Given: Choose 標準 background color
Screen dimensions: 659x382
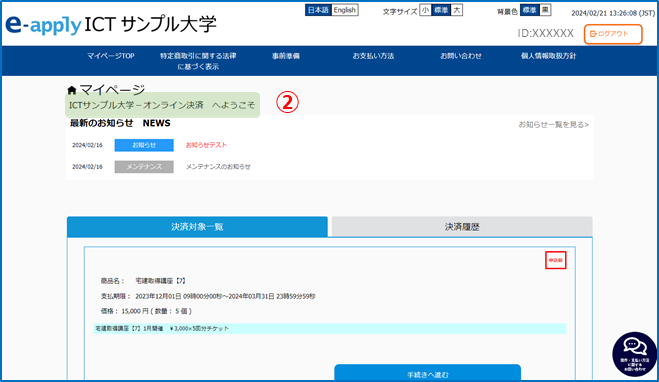Looking at the screenshot, I should point(530,10).
